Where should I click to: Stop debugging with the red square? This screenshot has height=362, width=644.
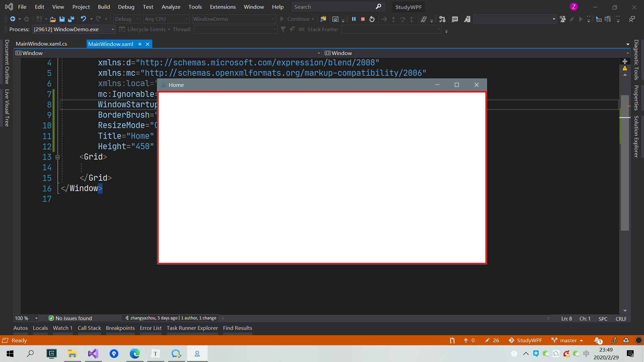(363, 19)
